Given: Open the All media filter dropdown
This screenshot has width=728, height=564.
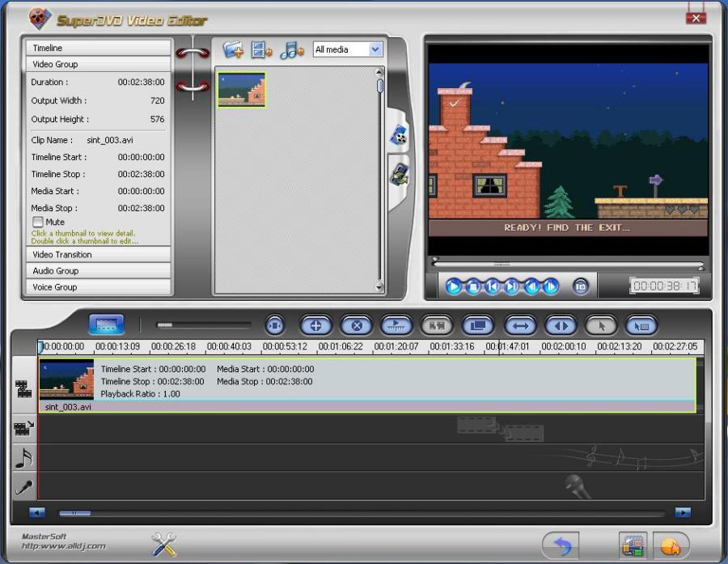Looking at the screenshot, I should [348, 49].
